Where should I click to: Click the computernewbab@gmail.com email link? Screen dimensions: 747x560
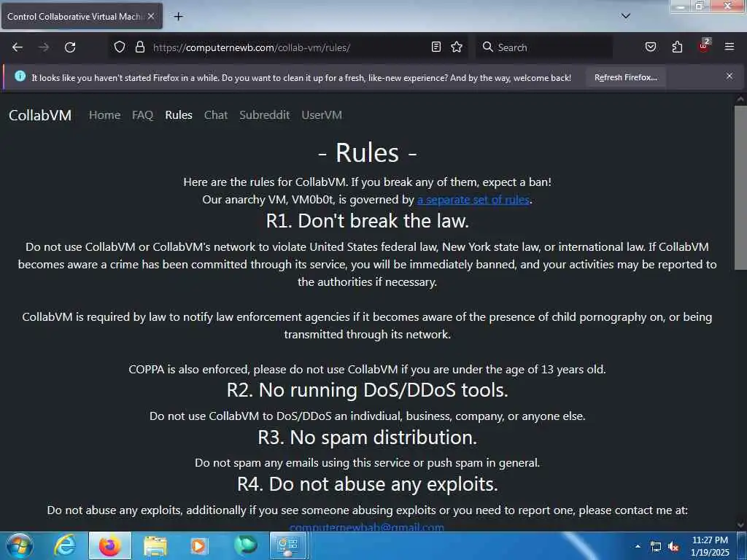click(367, 527)
